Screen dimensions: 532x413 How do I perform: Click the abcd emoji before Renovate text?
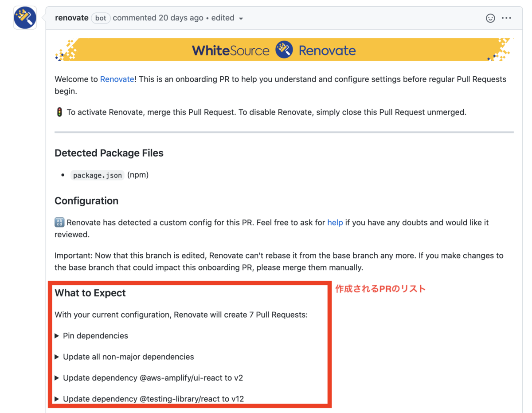pyautogui.click(x=59, y=223)
